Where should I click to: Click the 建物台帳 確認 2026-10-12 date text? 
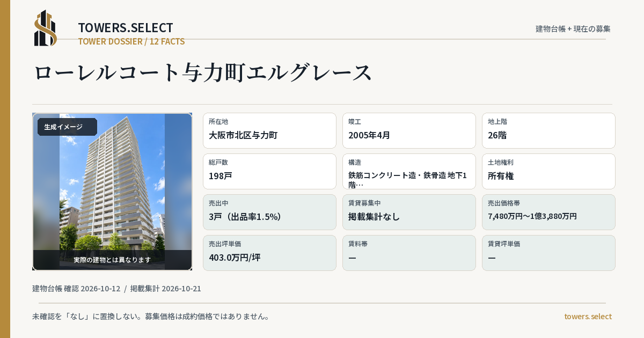pos(76,289)
